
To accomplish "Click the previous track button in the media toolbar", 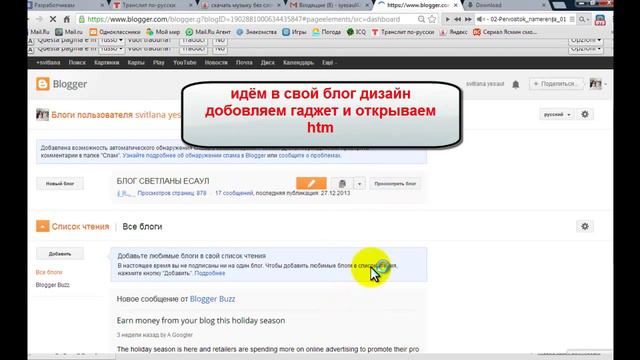I will point(458,19).
